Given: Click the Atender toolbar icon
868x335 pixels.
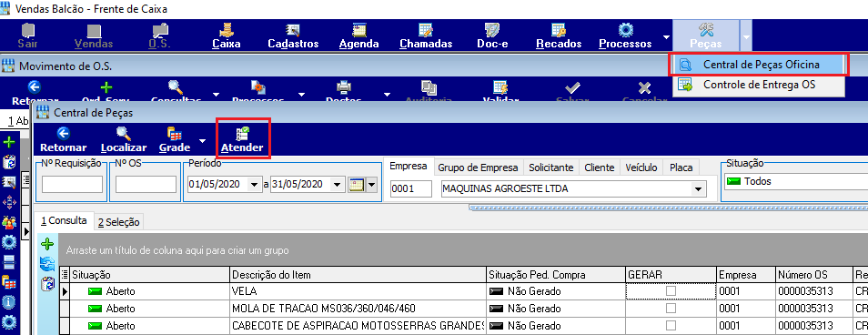Looking at the screenshot, I should pos(242,134).
